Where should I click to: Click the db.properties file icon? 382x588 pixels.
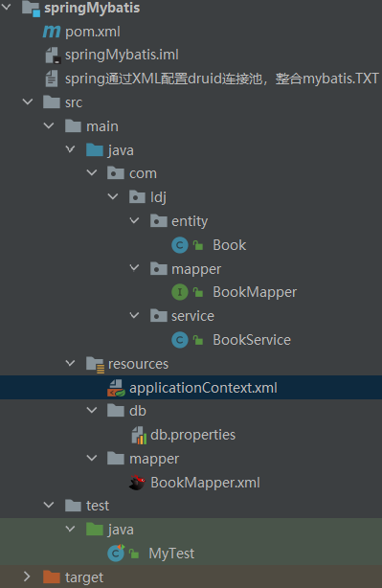coord(139,436)
